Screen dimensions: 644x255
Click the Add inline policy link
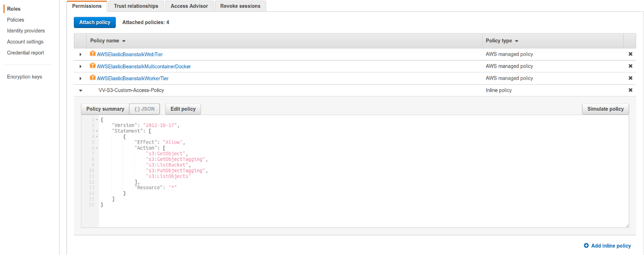point(611,246)
